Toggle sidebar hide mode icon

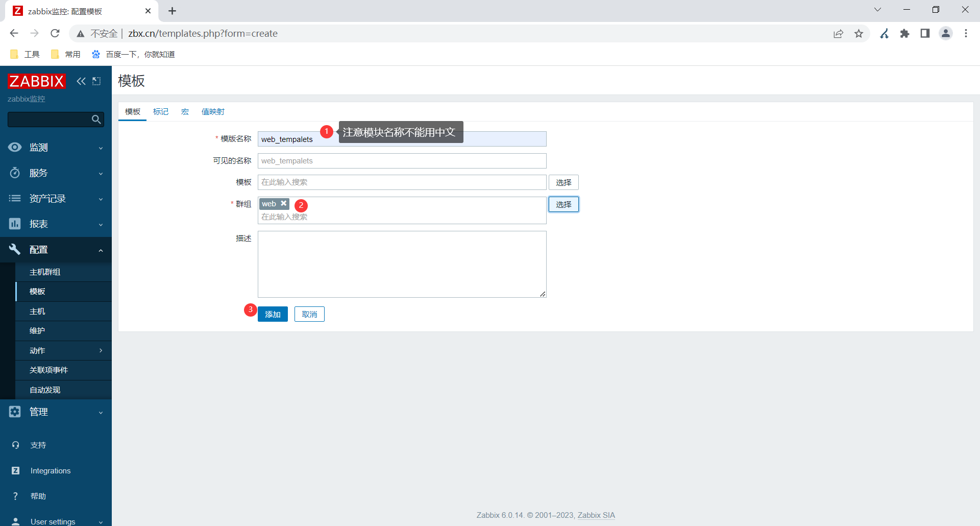tap(96, 81)
